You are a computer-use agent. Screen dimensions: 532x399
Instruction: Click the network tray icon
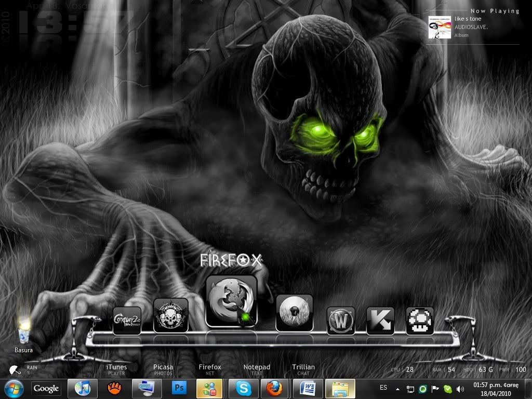(x=410, y=389)
